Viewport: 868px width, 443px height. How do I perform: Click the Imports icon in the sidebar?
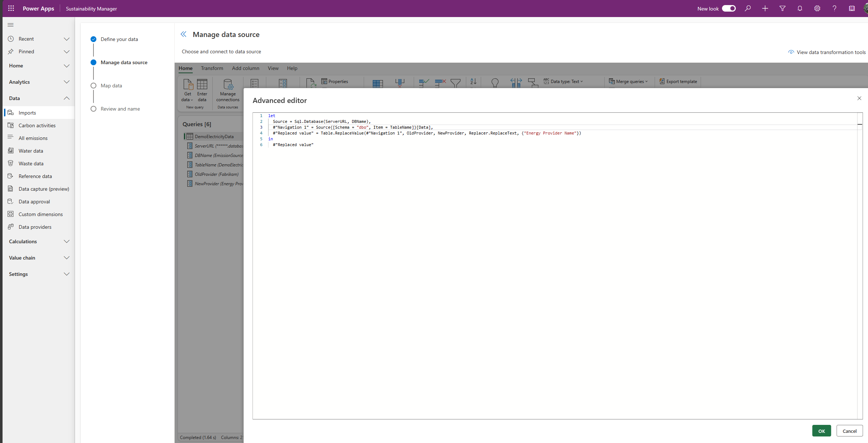(x=11, y=112)
